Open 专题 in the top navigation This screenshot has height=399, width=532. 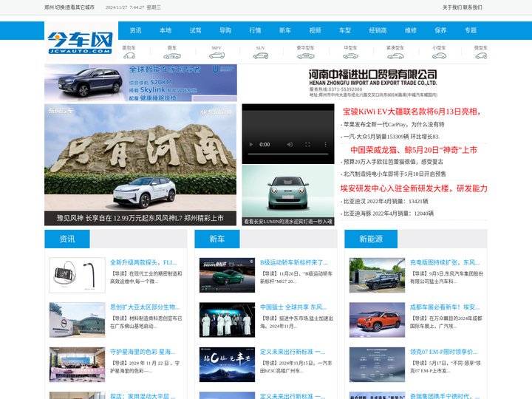pyautogui.click(x=471, y=30)
